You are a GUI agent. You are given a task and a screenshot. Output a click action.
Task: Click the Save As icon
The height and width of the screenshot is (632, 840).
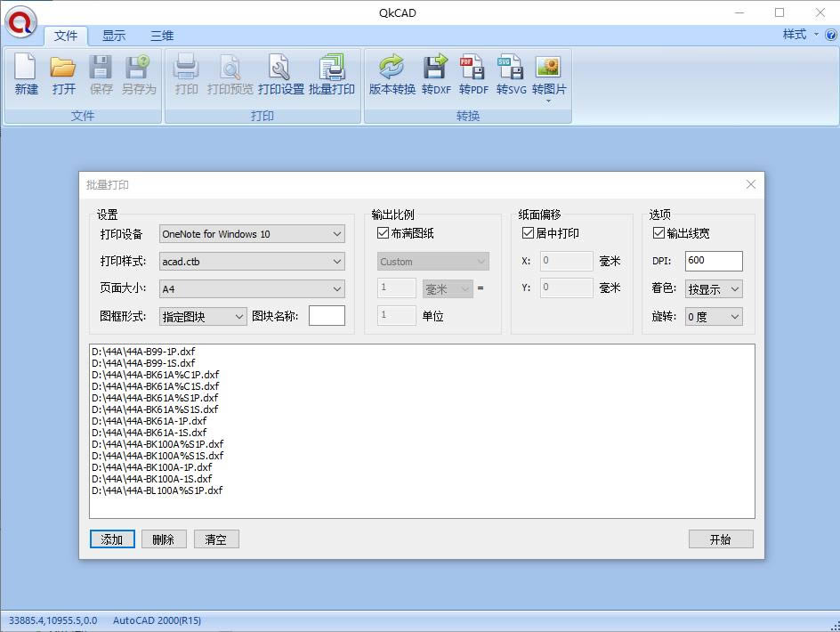[138, 67]
